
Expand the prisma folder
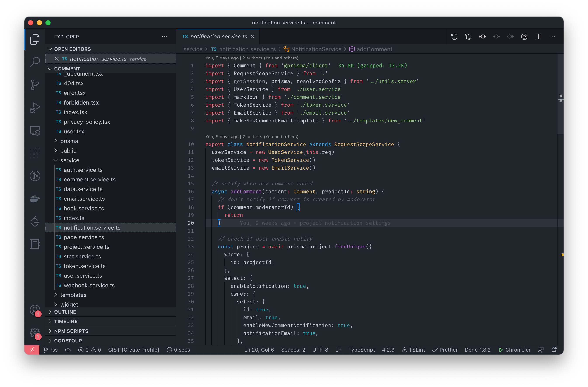click(69, 141)
